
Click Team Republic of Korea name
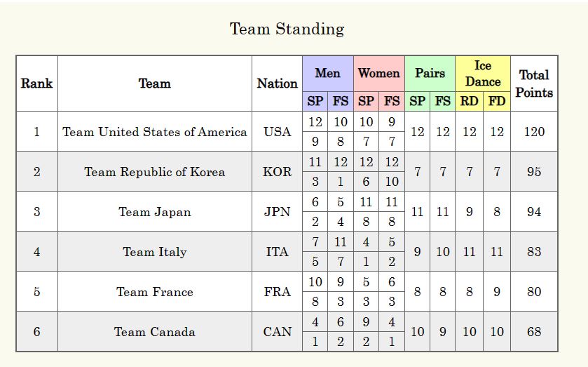click(154, 172)
